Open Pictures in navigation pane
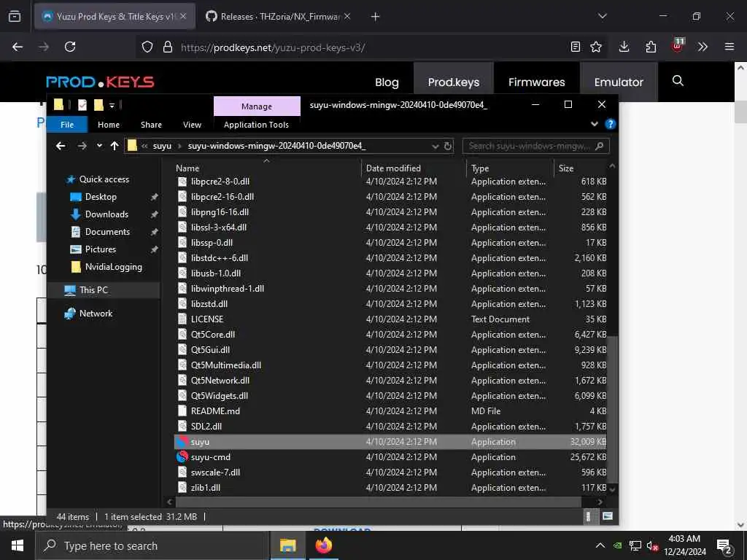 [x=100, y=249]
